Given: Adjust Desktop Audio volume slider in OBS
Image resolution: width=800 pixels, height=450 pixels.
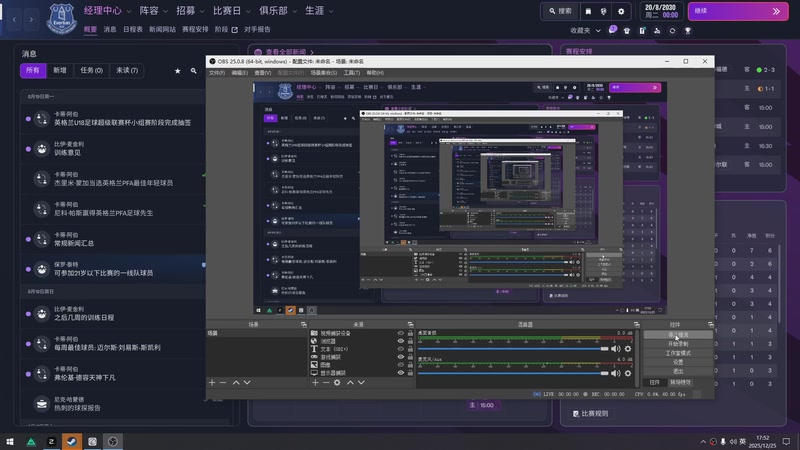Looking at the screenshot, I should tap(513, 348).
